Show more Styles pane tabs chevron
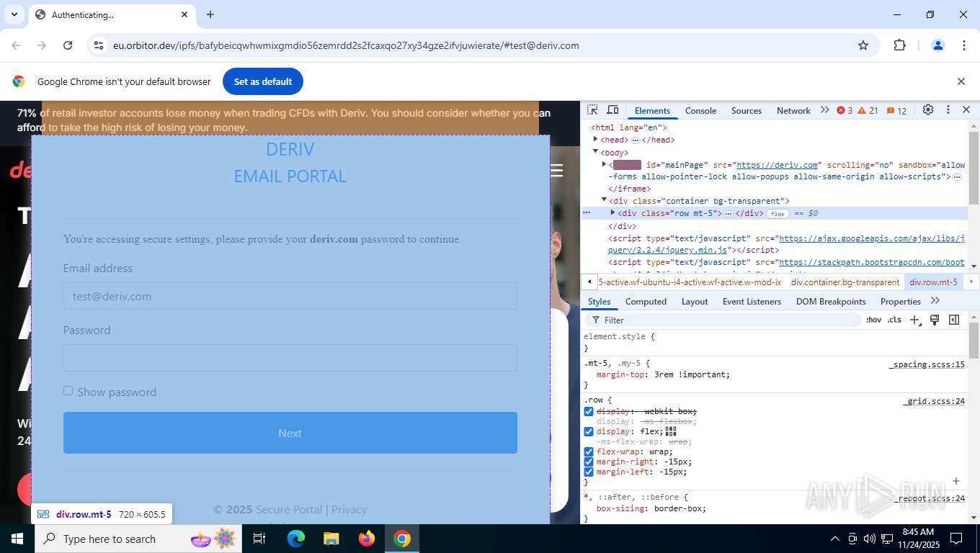 [935, 301]
